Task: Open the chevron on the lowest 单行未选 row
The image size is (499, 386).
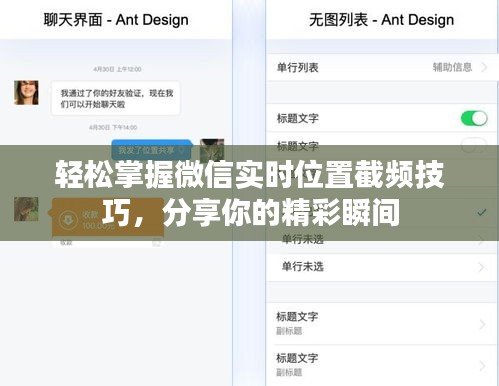Action: click(x=481, y=267)
